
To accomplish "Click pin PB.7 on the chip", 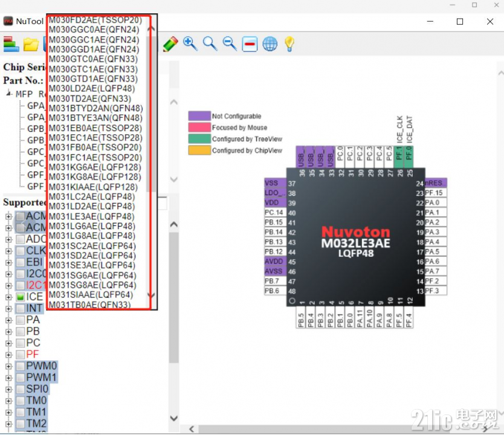I will point(275,281).
